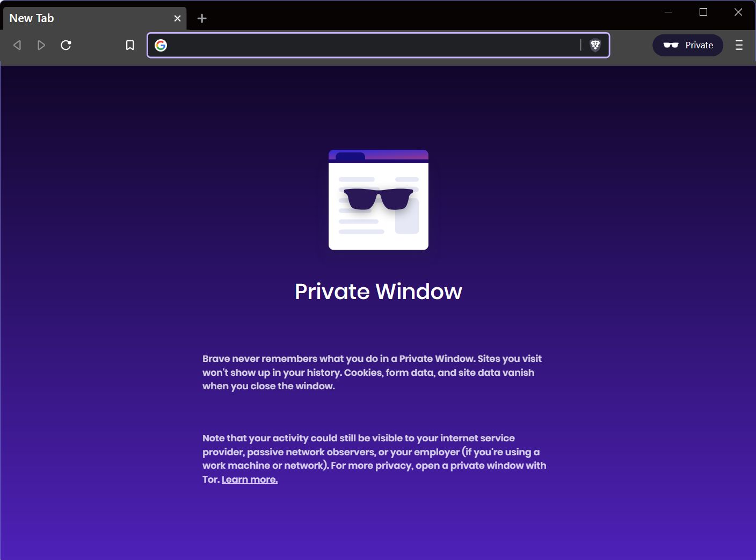Click the sunglasses icon on the Private badge
This screenshot has width=756, height=560.
(671, 45)
